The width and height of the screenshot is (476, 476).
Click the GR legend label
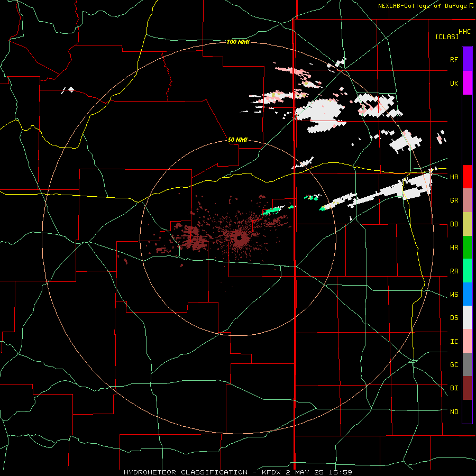454,200
